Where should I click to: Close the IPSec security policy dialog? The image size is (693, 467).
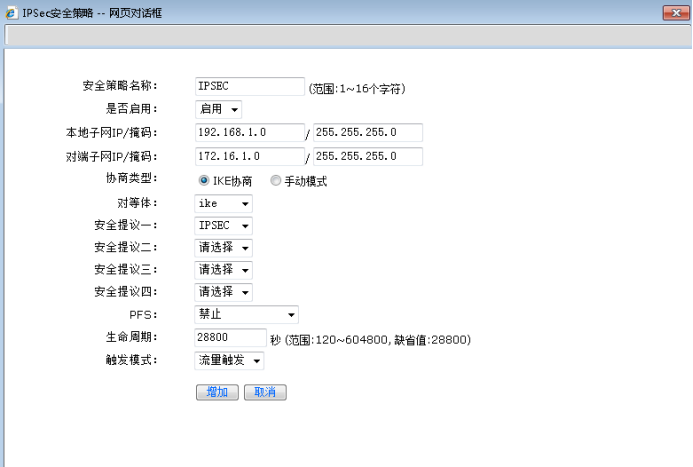676,13
